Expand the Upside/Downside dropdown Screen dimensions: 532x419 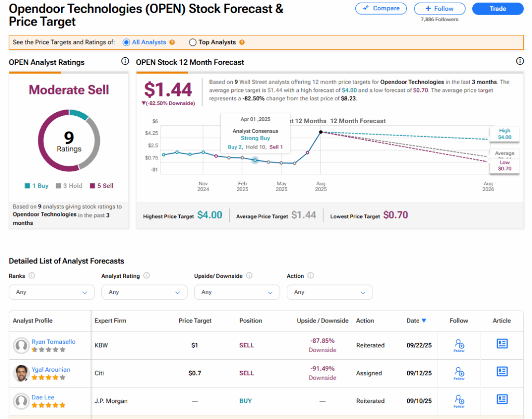click(237, 292)
